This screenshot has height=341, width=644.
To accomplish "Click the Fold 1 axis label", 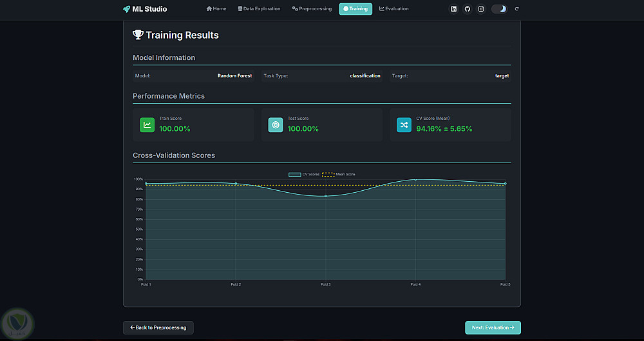I will pos(146,285).
